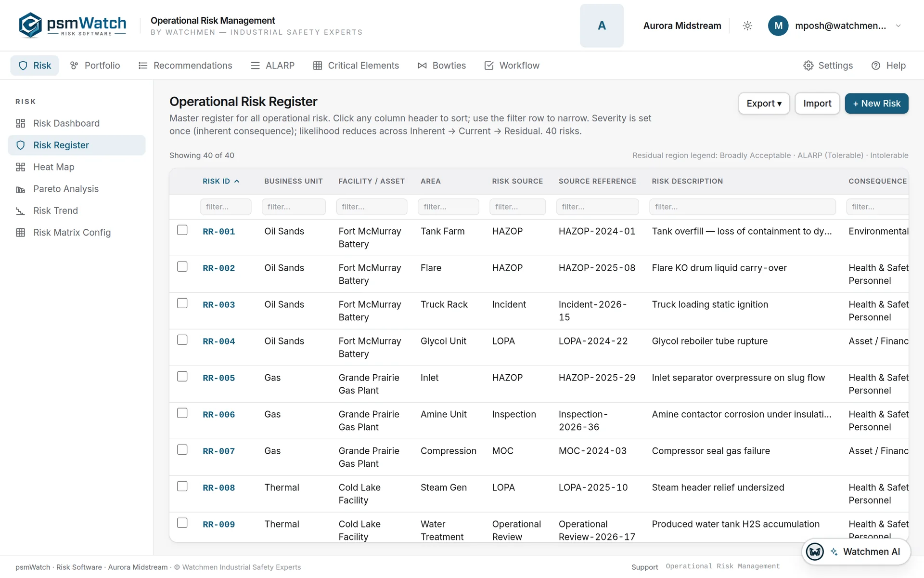
Task: Click the Help question-mark icon
Action: [x=876, y=66]
